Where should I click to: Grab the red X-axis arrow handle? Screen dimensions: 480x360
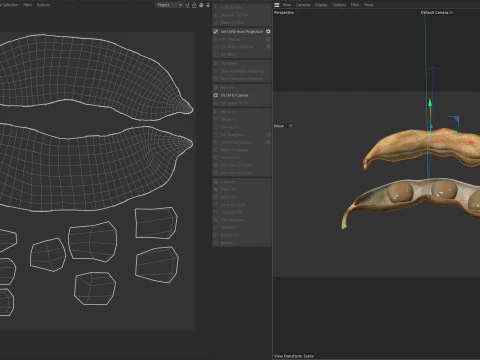(472, 143)
